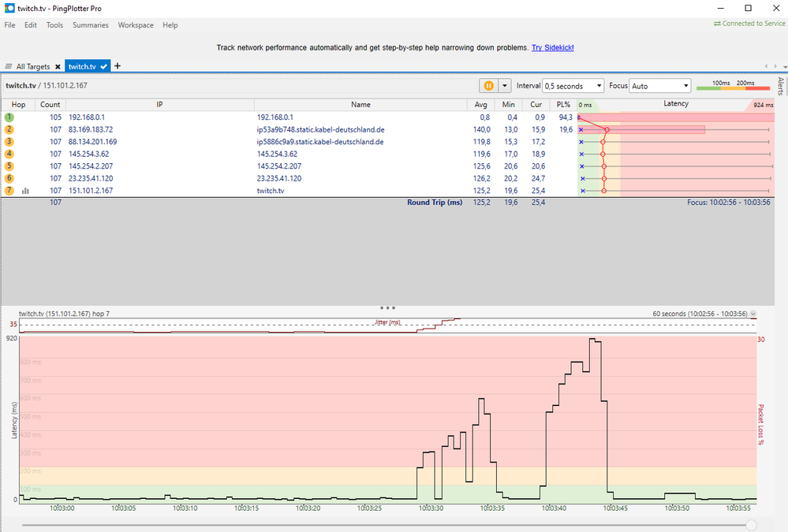Click the latency color scale legend
The image size is (788, 532).
pos(734,85)
